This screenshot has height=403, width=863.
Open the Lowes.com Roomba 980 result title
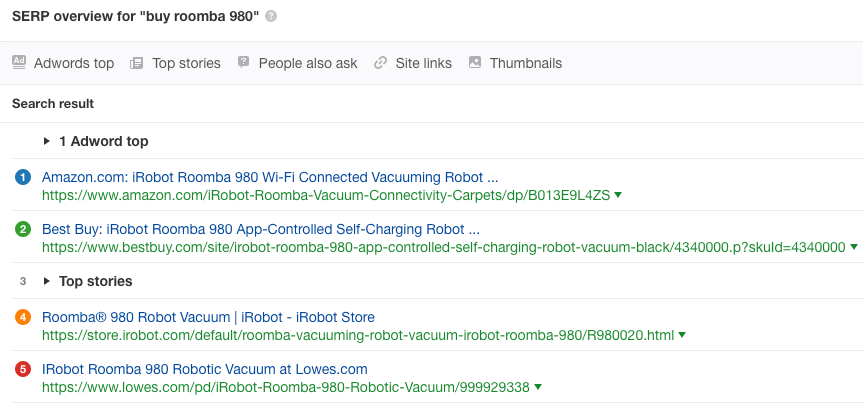click(205, 369)
